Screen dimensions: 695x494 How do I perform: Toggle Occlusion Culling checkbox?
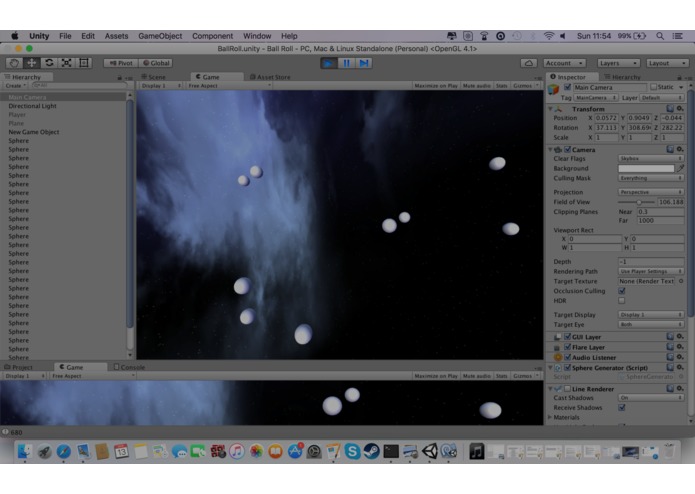622,291
